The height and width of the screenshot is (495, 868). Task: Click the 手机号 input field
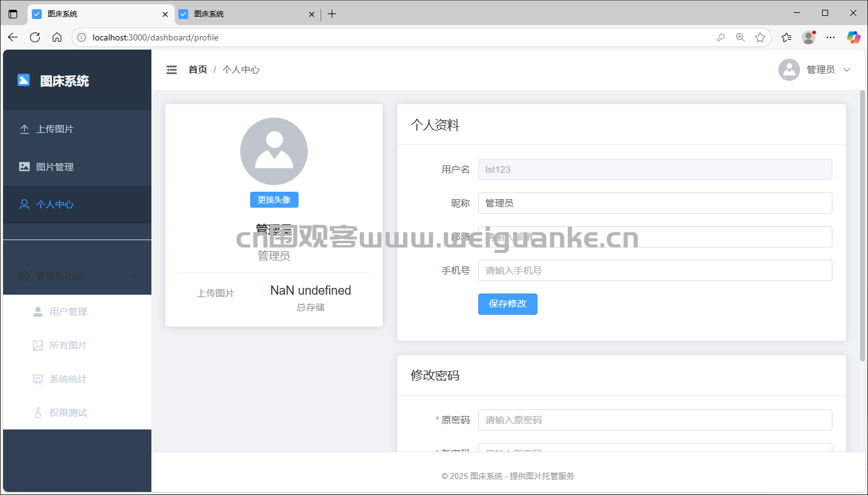655,270
